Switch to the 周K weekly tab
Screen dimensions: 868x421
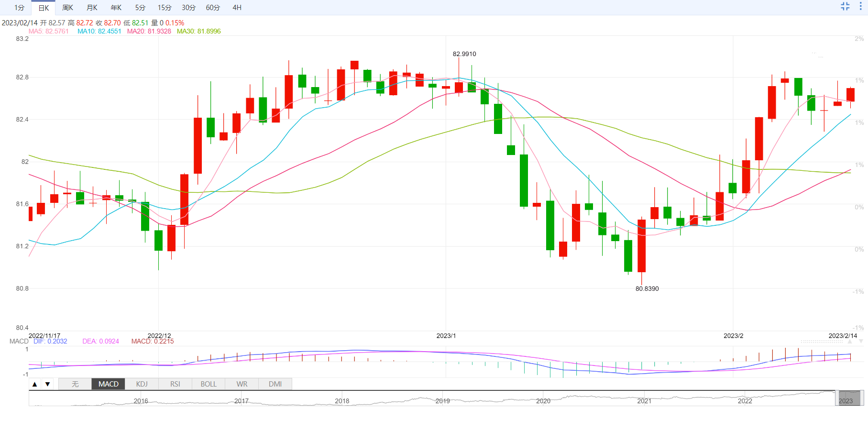68,8
